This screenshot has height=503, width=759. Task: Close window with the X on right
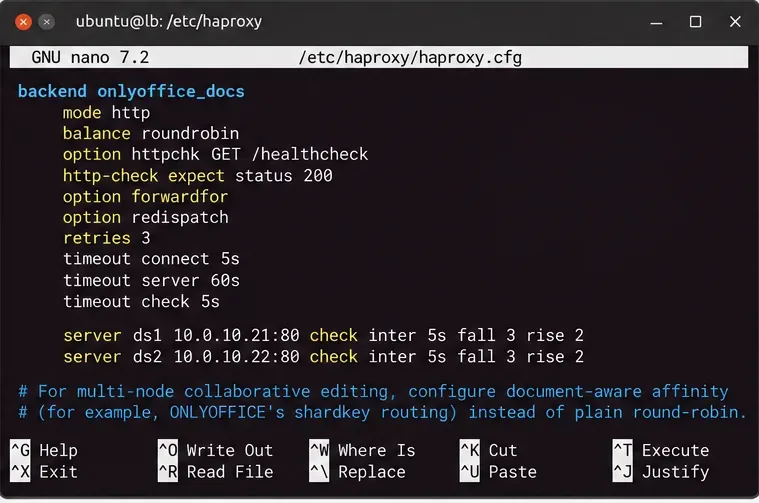(735, 22)
